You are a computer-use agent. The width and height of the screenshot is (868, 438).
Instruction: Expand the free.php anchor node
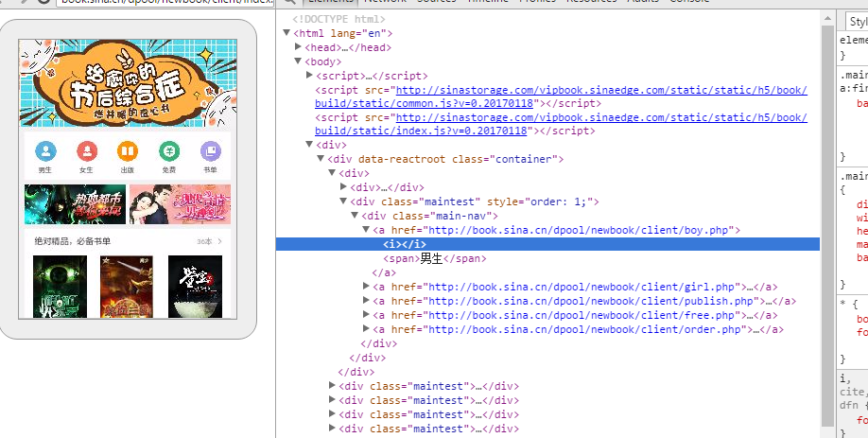(x=367, y=314)
